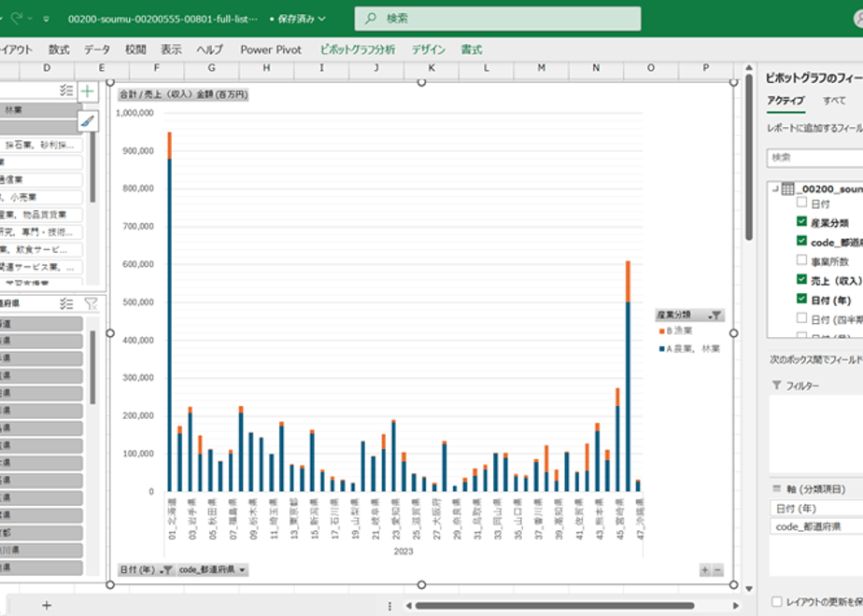Click the redo arrow in title bar
This screenshot has width=863, height=616.
[17, 18]
